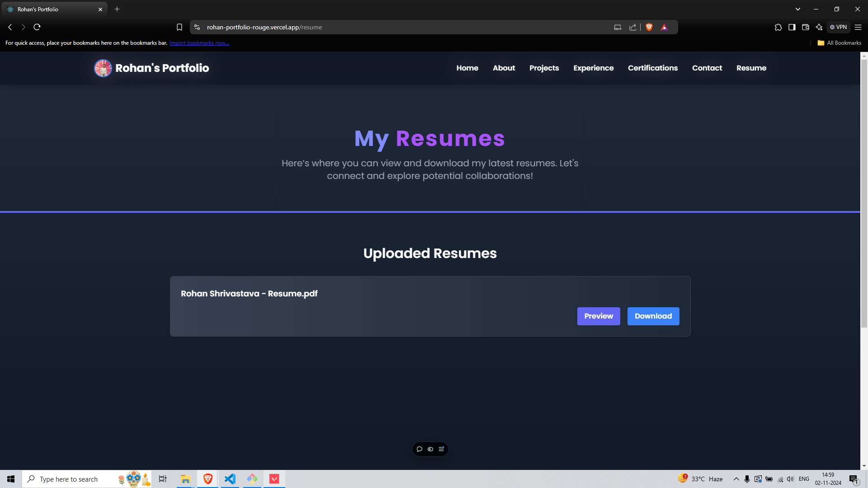
Task: Click the comment bubble icon in floating toolbar
Action: pos(420,449)
